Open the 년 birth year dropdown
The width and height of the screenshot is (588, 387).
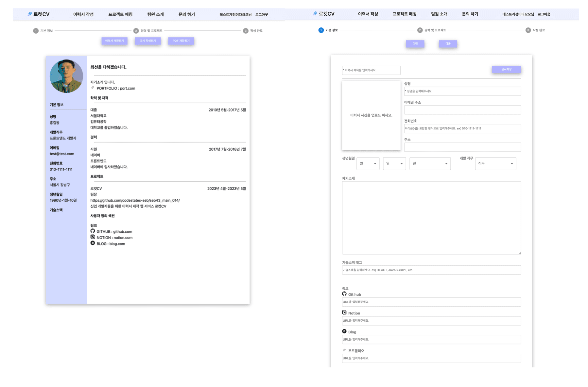430,163
